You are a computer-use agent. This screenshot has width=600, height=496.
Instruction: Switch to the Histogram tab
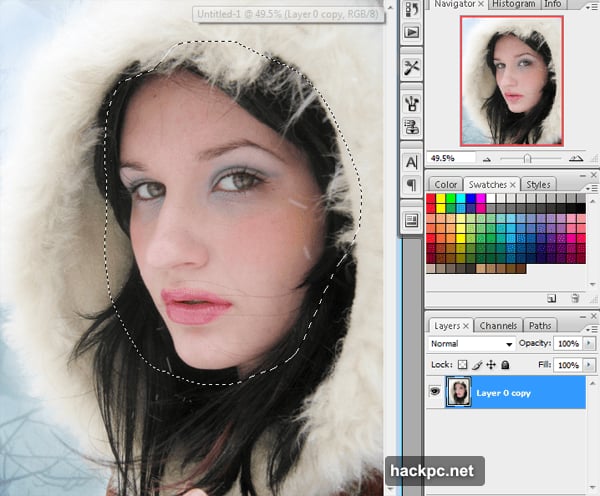pyautogui.click(x=514, y=4)
